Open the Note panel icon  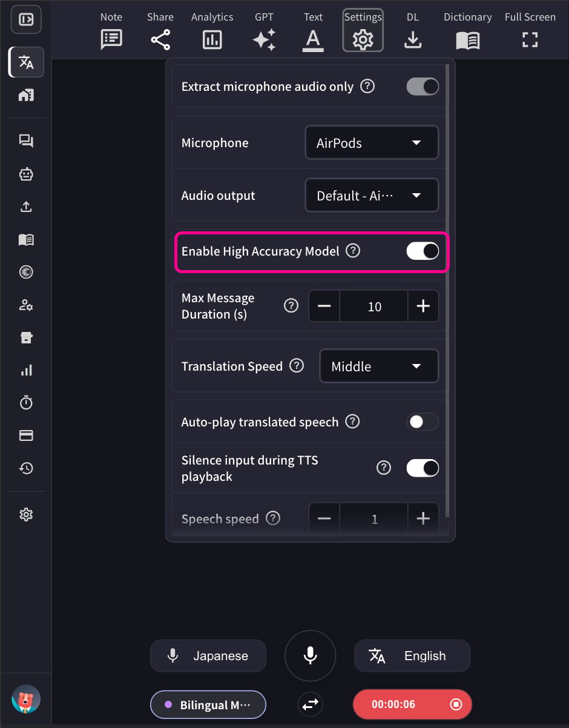pyautogui.click(x=111, y=40)
